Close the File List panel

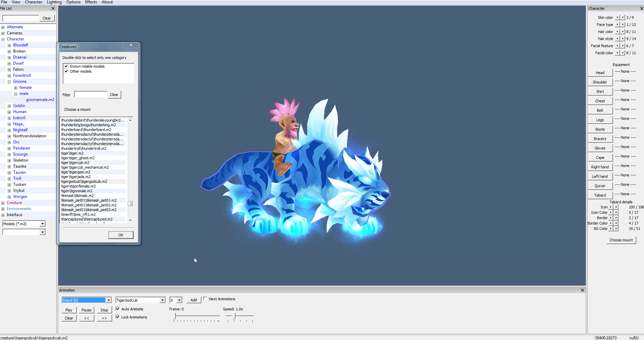pyautogui.click(x=53, y=8)
